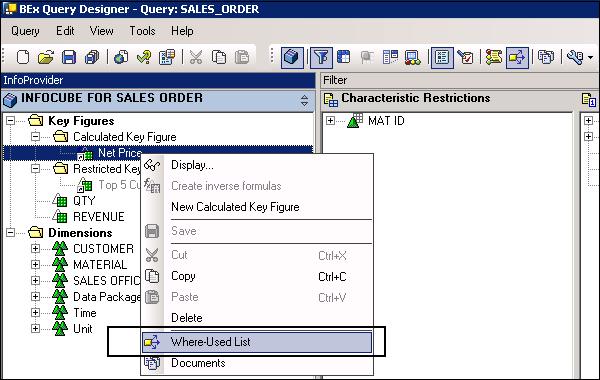Collapse the Calculated Key Figure folder
600x380 pixels.
(36, 137)
